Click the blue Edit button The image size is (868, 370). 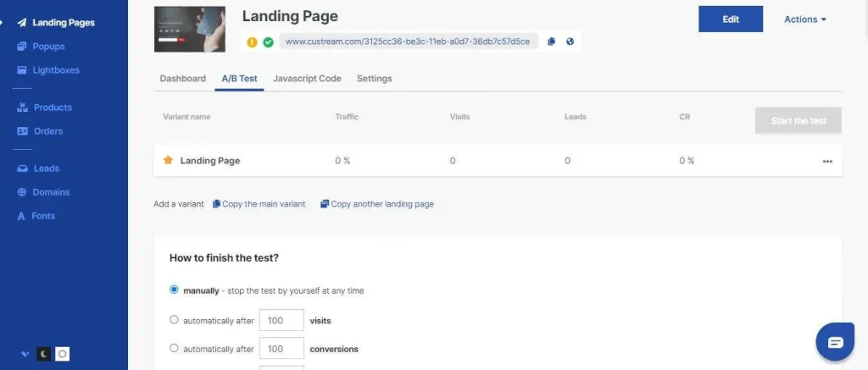(730, 19)
